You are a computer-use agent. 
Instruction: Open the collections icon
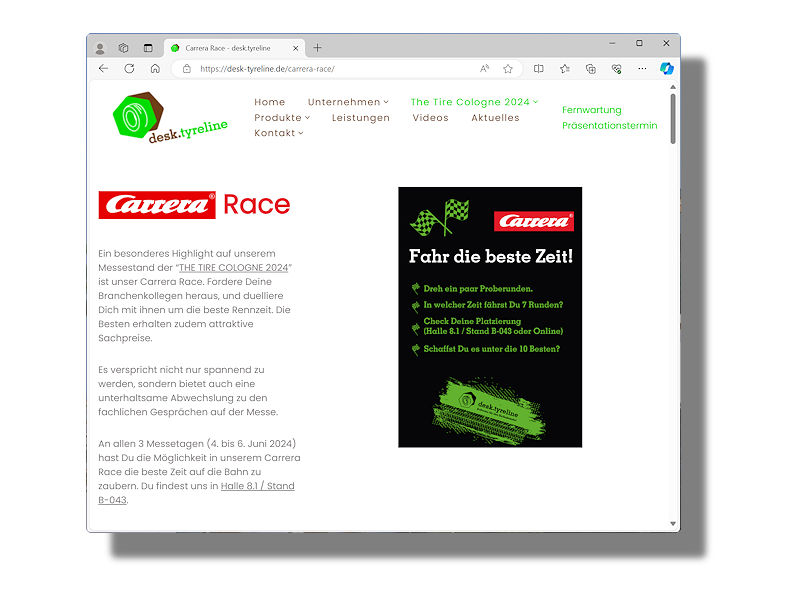(591, 69)
